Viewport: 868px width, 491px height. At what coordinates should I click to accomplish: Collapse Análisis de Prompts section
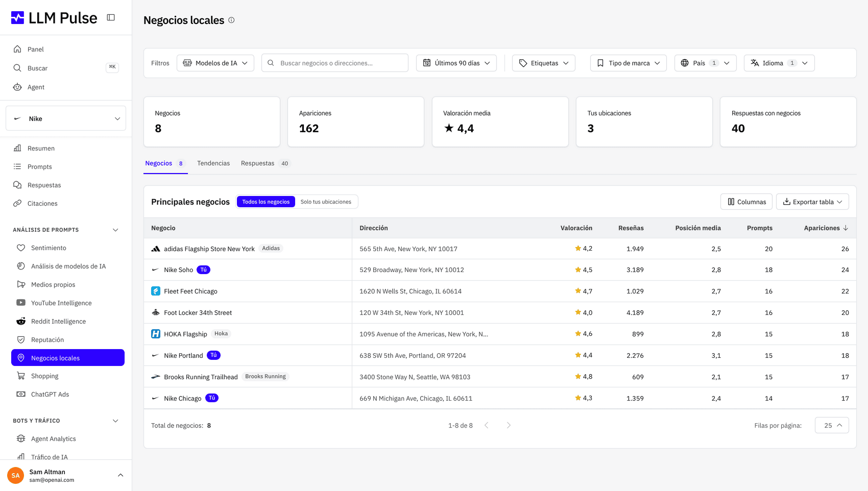(x=115, y=230)
